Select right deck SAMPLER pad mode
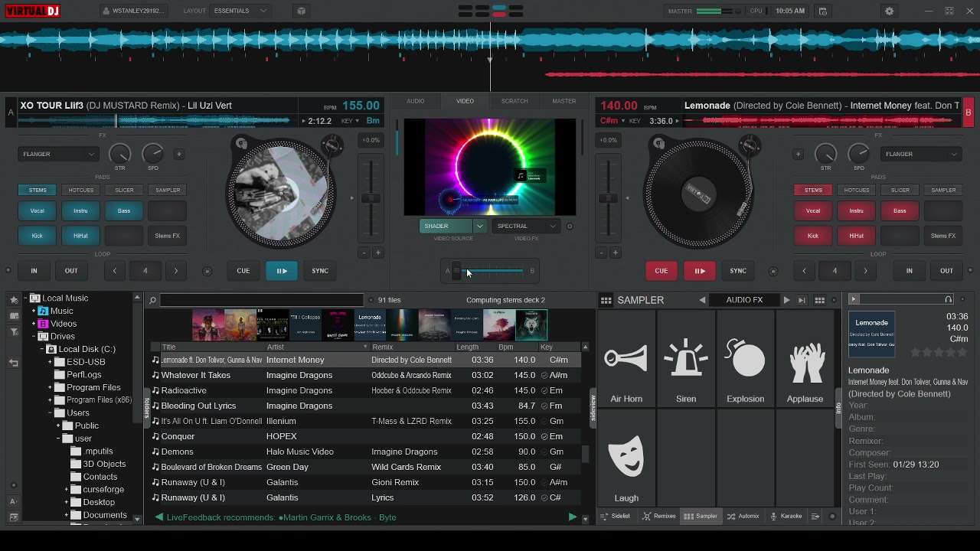Viewport: 980px width, 551px height. click(943, 190)
